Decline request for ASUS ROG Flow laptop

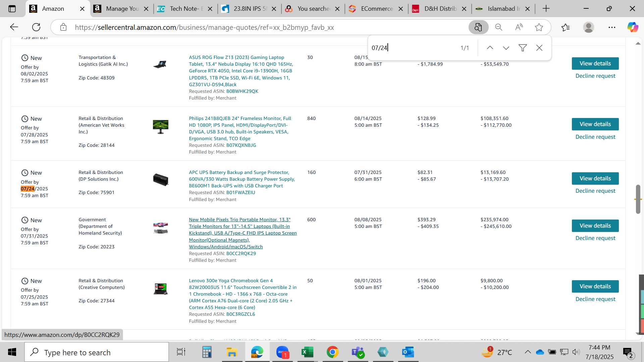(x=595, y=76)
